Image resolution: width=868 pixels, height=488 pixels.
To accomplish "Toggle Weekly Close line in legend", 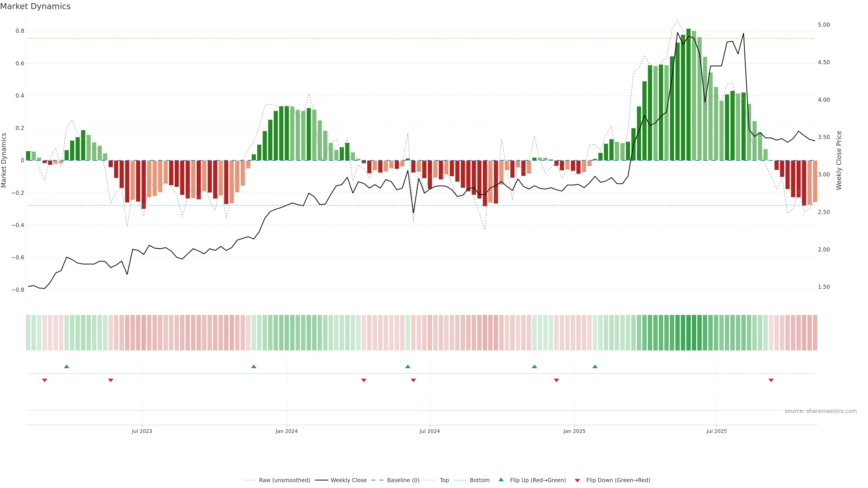I will tap(348, 480).
